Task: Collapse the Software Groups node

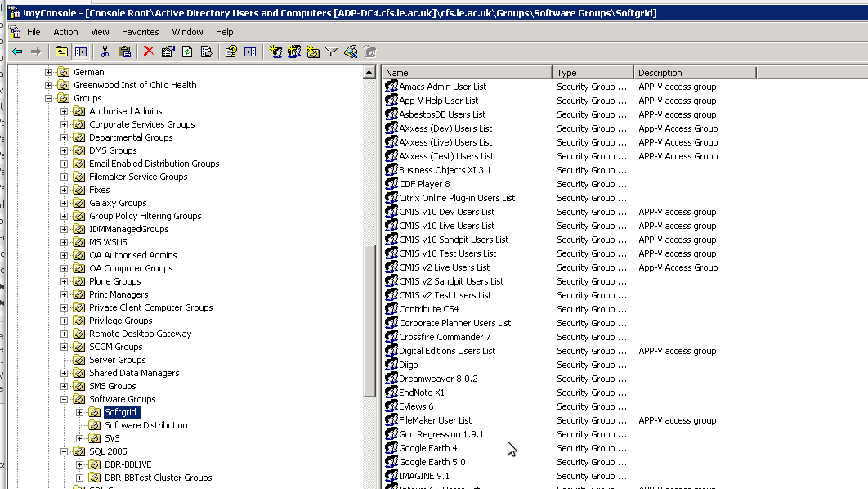Action: 65,399
